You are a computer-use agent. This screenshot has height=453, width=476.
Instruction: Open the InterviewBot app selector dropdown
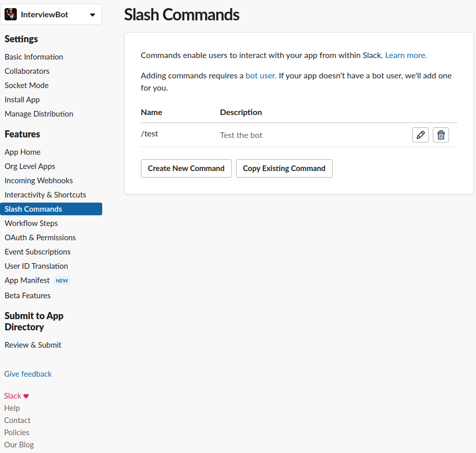51,14
